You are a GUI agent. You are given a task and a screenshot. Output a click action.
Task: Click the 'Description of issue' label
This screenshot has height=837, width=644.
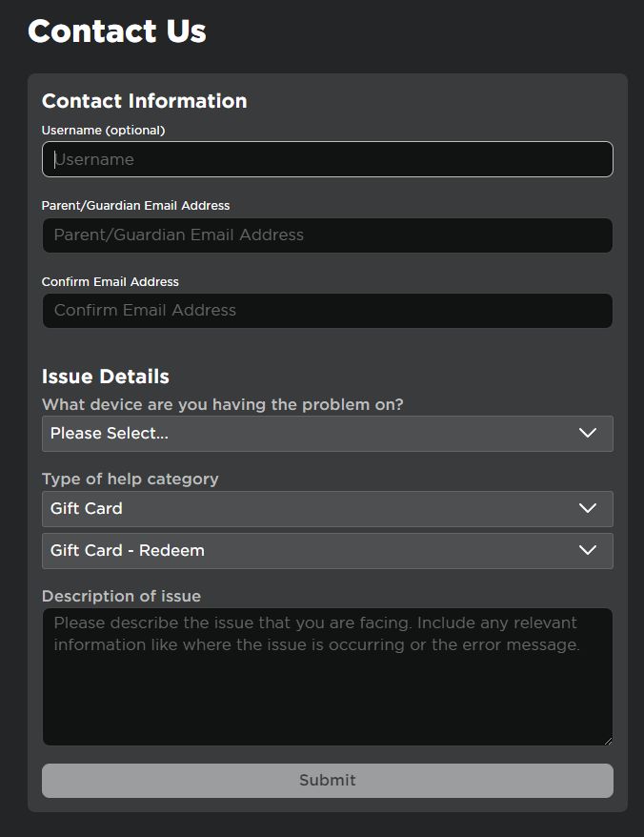(x=121, y=596)
